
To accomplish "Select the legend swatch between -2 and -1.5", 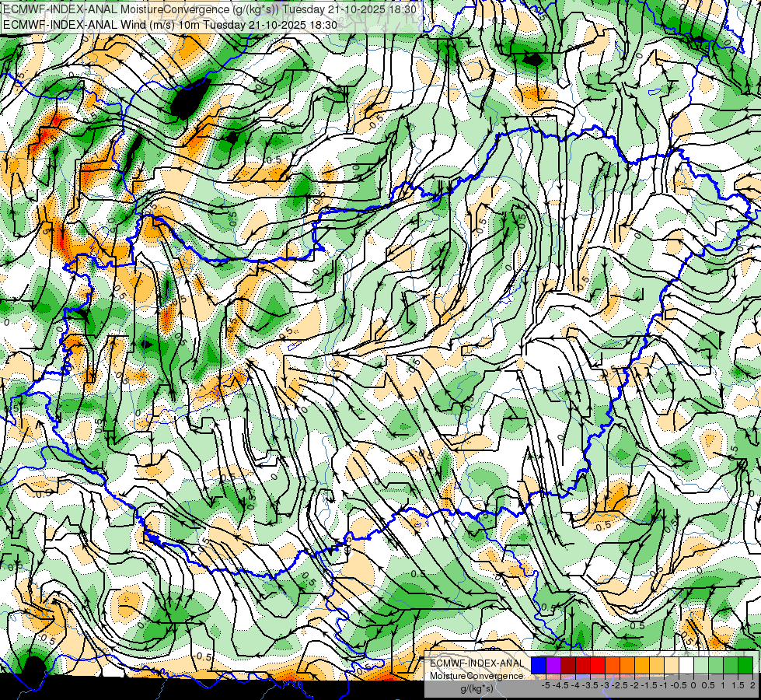I will [642, 666].
